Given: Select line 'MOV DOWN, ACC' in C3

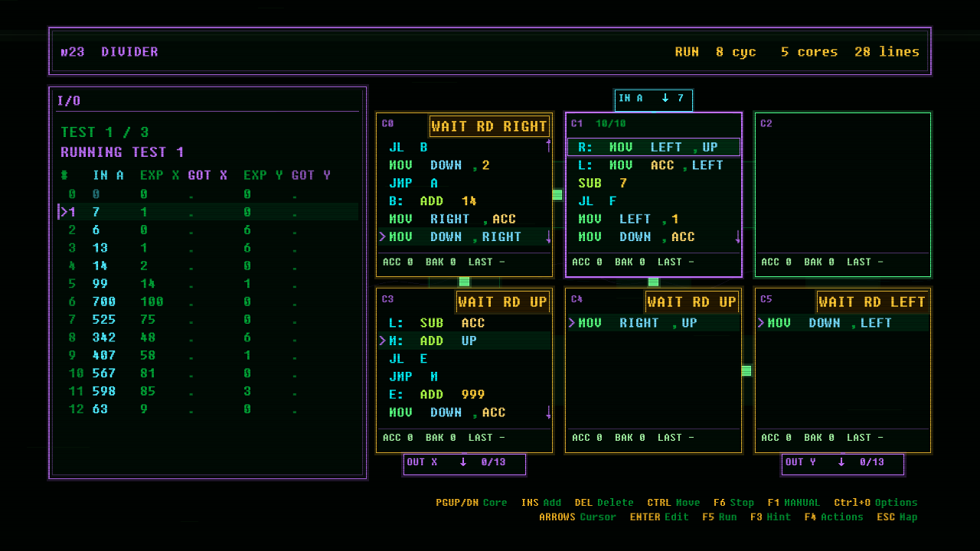Looking at the screenshot, I should point(464,412).
